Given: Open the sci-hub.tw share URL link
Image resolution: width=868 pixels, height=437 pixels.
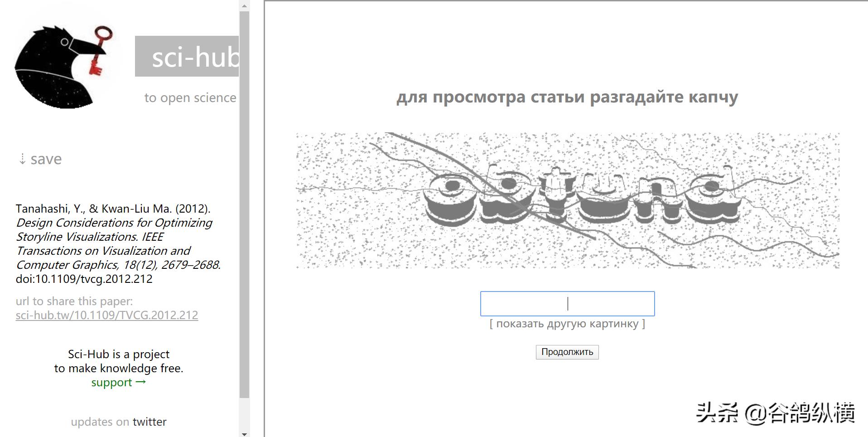Looking at the screenshot, I should pos(107,315).
